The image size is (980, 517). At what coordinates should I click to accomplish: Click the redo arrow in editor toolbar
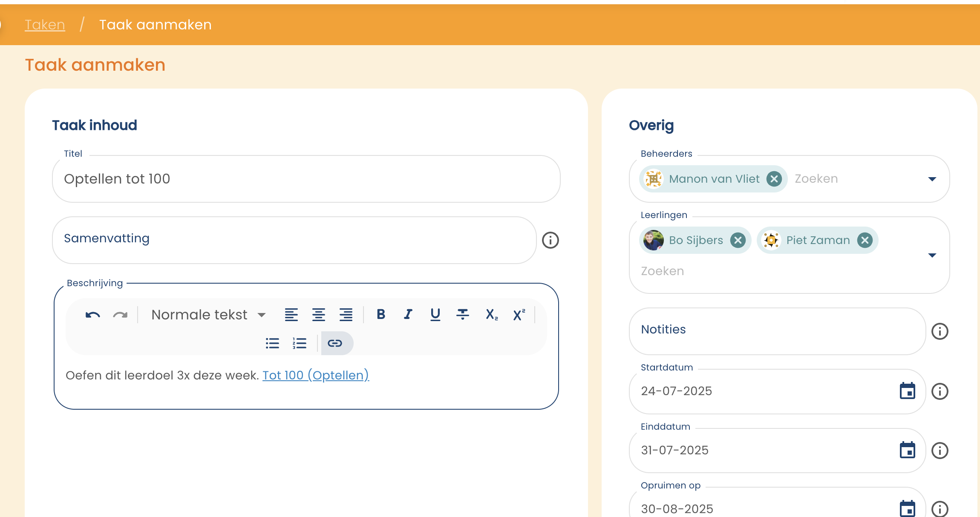coord(120,315)
